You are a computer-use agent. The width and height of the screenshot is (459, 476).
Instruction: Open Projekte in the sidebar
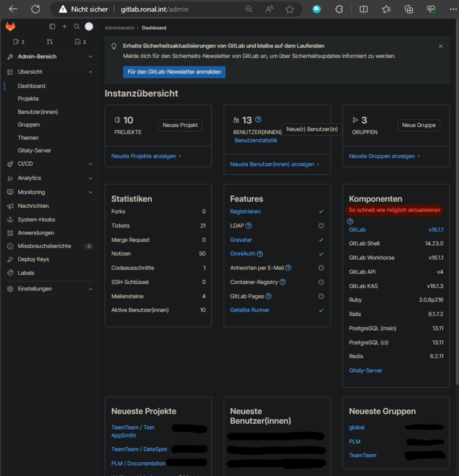tap(28, 99)
